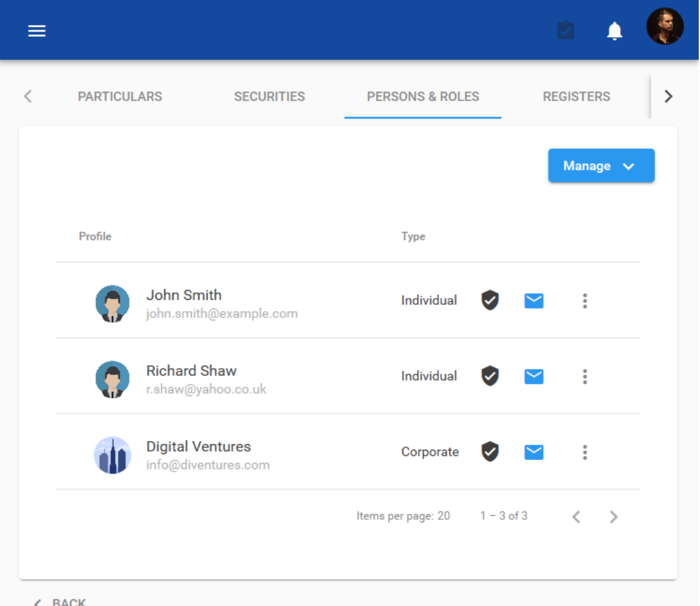
Task: Click Digital Ventures' verified shield icon
Action: coord(490,452)
